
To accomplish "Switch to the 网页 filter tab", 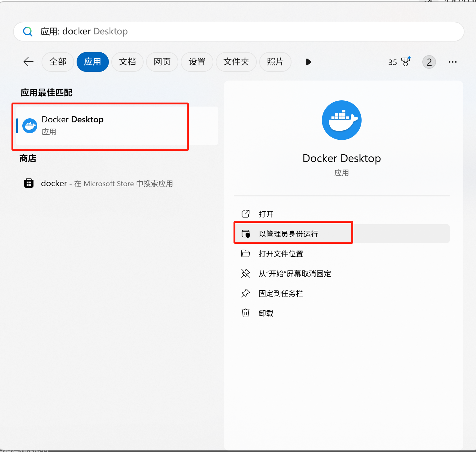I will [162, 62].
